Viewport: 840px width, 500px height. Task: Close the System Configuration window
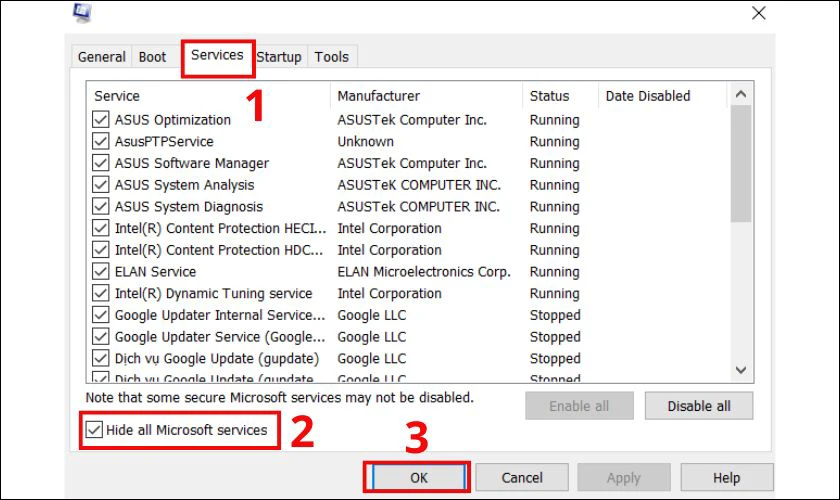tap(759, 13)
